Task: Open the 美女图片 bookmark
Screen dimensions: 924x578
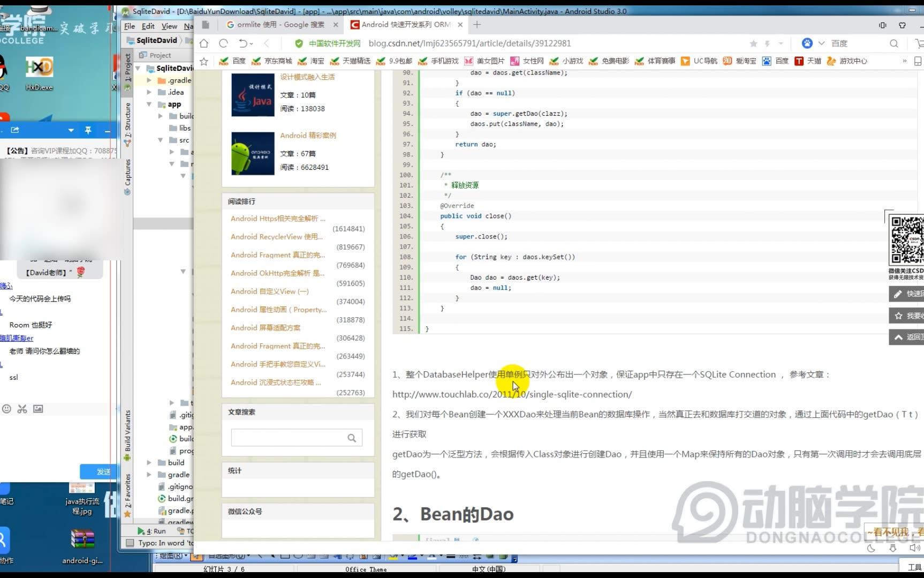Action: pos(484,61)
